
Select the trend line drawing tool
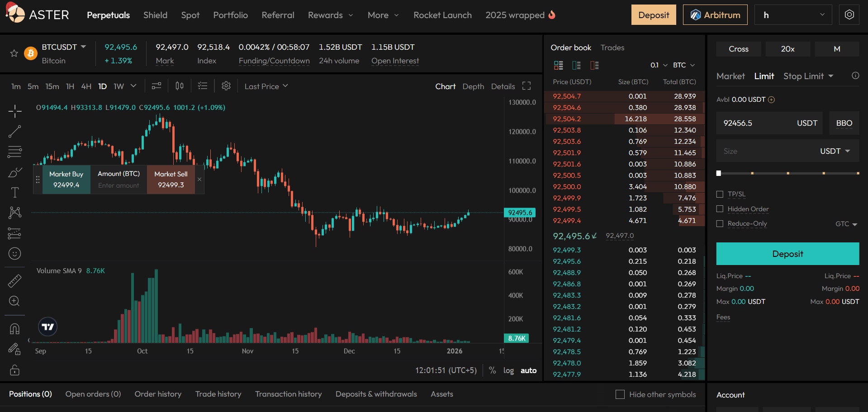[x=14, y=132]
